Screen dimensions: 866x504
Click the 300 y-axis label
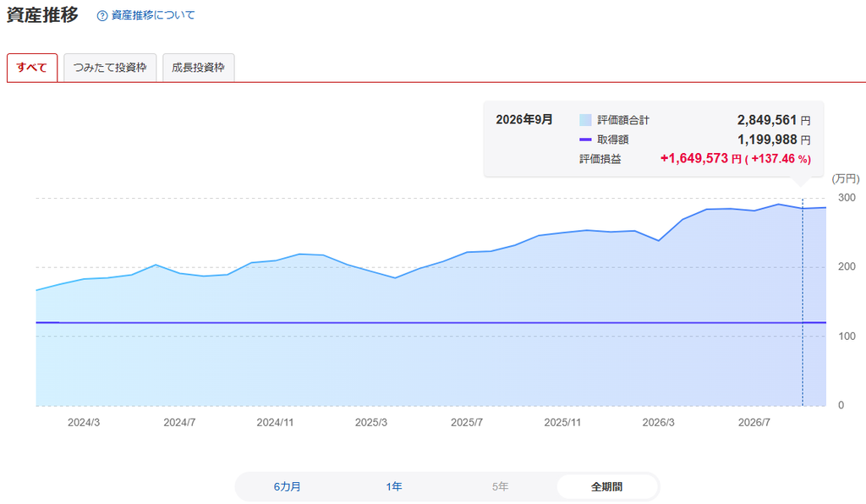pos(847,198)
